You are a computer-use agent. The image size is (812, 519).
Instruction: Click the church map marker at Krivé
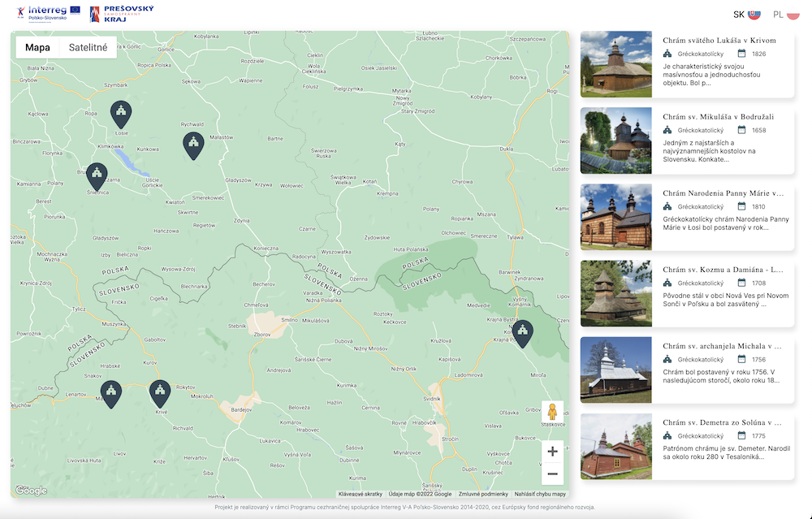(x=160, y=394)
